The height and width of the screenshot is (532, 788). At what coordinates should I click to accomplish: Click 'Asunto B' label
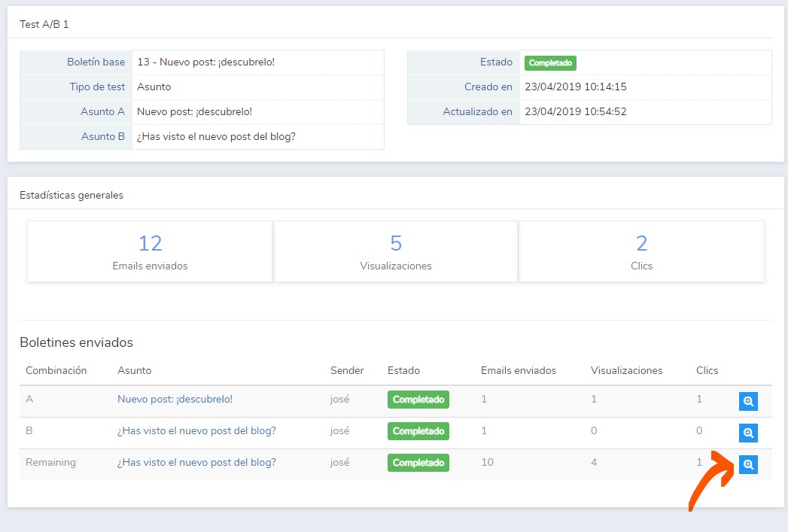tap(103, 136)
